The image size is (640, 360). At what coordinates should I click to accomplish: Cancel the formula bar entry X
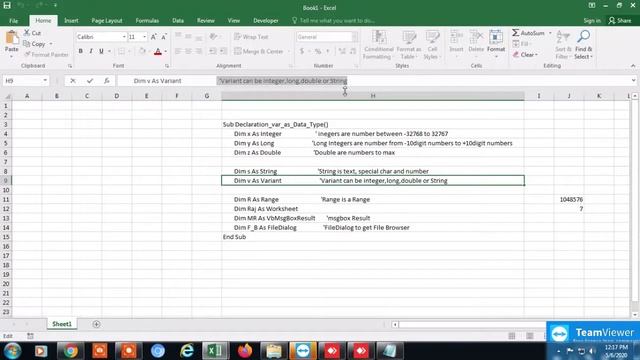(73, 81)
